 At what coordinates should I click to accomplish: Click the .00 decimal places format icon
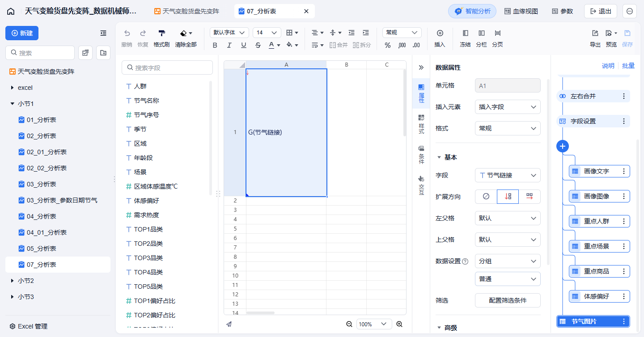(x=416, y=45)
